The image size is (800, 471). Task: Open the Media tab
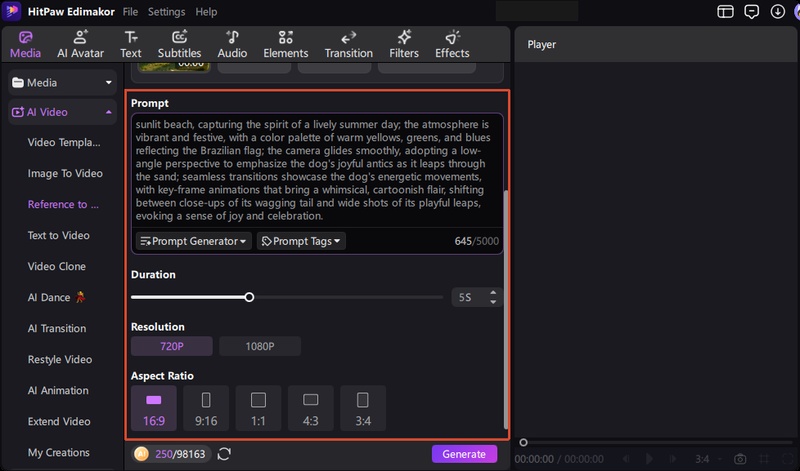pos(26,44)
